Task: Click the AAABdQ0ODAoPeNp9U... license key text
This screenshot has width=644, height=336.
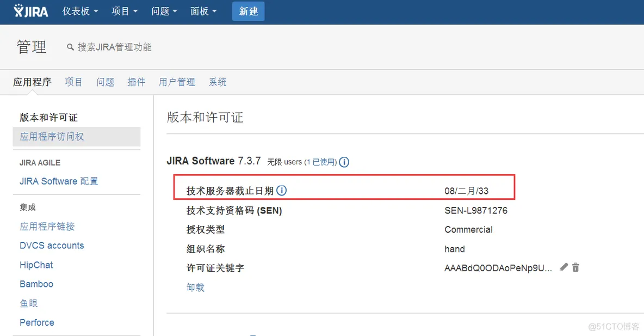Action: (498, 268)
